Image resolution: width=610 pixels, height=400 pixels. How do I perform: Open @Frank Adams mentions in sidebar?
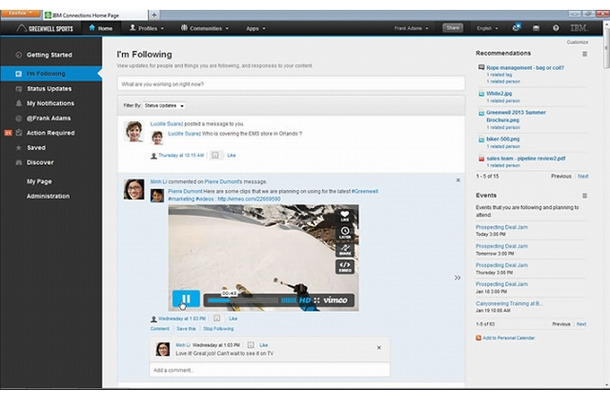pyautogui.click(x=51, y=118)
